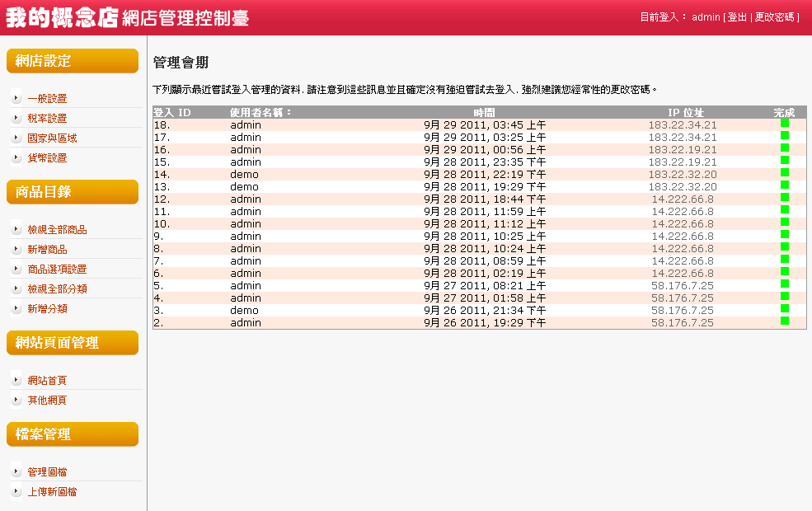The width and height of the screenshot is (812, 511).
Task: Select 新增分類 from the catalog menu
Action: [x=47, y=309]
